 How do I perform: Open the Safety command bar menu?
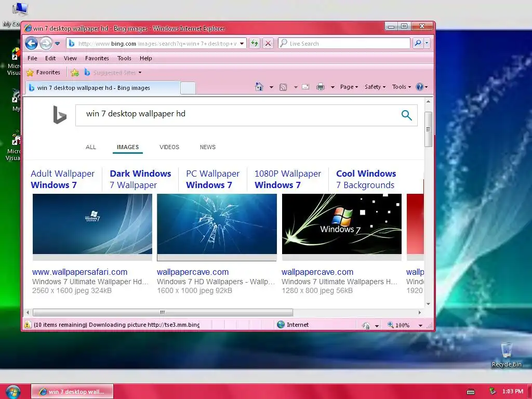coord(375,87)
